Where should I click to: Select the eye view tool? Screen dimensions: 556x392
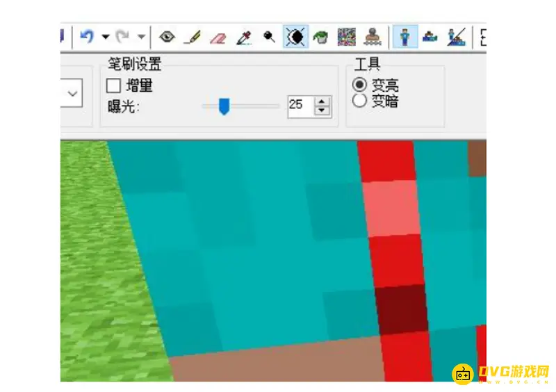(166, 37)
